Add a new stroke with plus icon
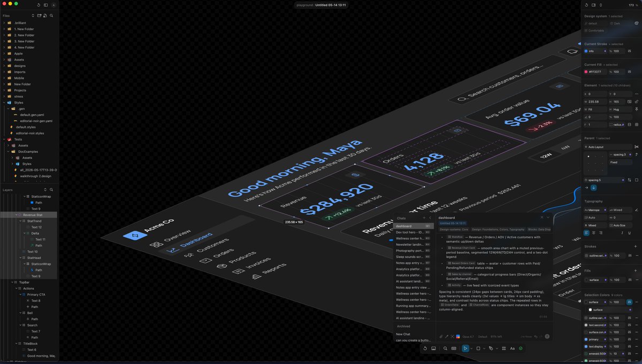This screenshot has height=364, width=642. 637,246
